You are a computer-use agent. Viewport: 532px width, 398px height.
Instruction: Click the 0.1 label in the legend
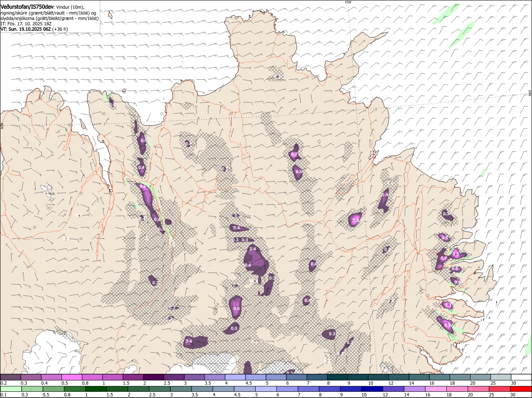(x=3, y=395)
